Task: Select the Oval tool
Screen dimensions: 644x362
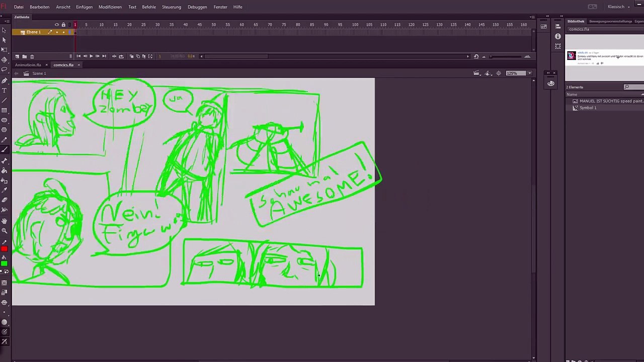Action: (4, 120)
